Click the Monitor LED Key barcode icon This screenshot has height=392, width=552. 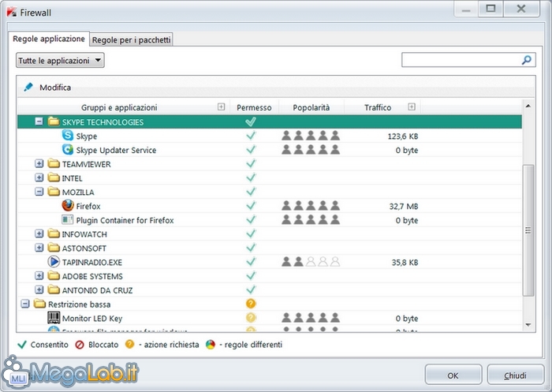point(54,318)
